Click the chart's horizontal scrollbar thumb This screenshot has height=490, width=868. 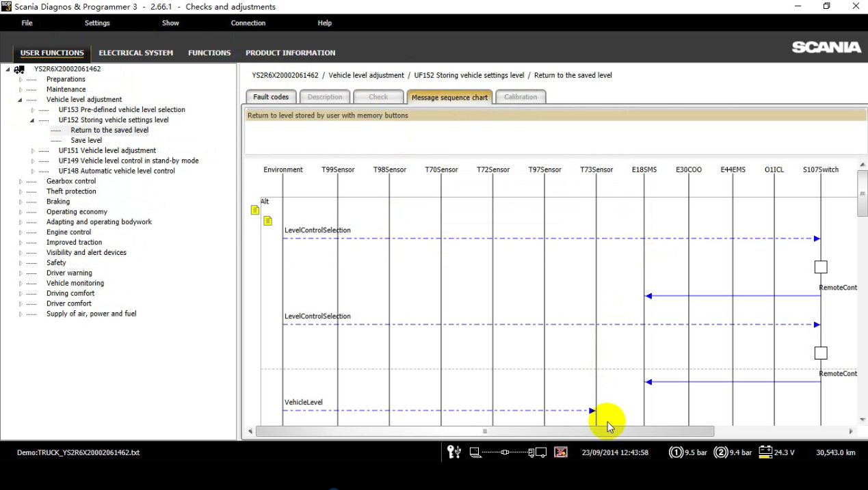coord(485,431)
